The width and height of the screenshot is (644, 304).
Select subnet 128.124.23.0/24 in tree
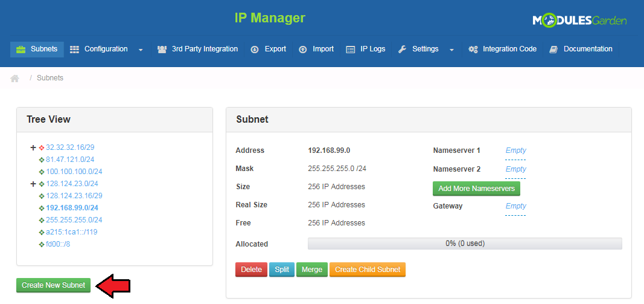tap(72, 184)
